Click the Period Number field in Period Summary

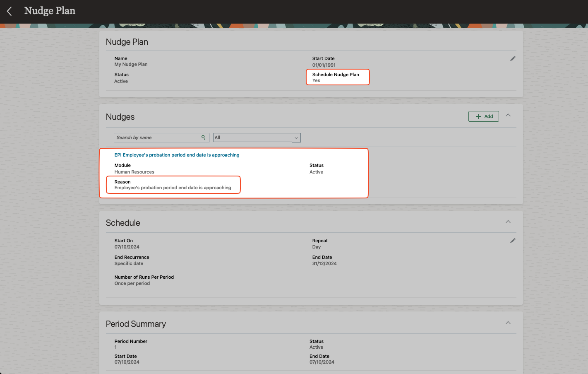(131, 344)
